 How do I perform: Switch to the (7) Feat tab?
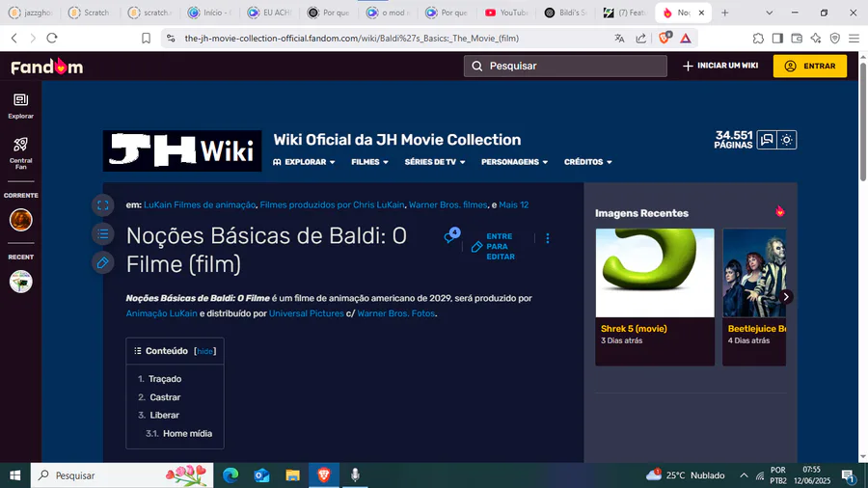point(624,13)
